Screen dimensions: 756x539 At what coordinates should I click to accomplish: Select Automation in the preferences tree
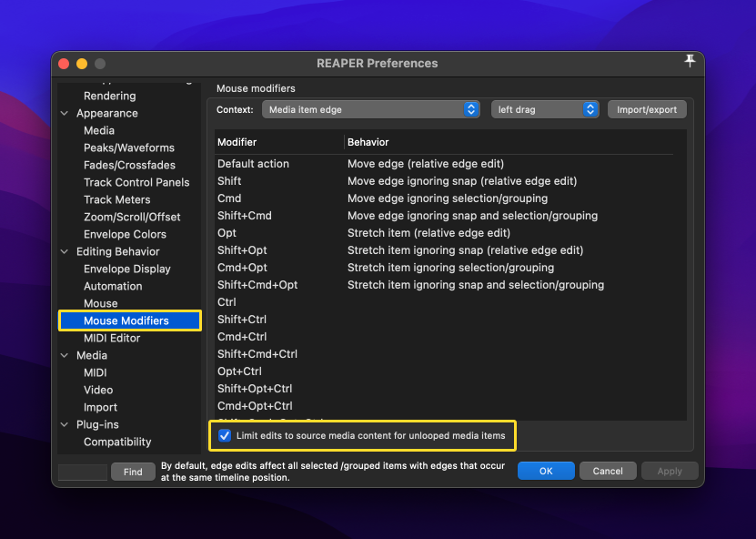(113, 286)
